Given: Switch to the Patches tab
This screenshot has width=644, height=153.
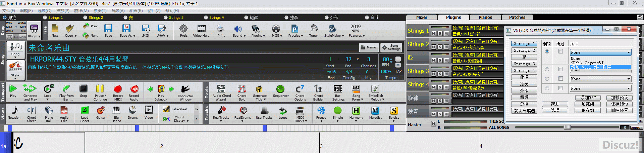Looking at the screenshot, I should pyautogui.click(x=517, y=17).
